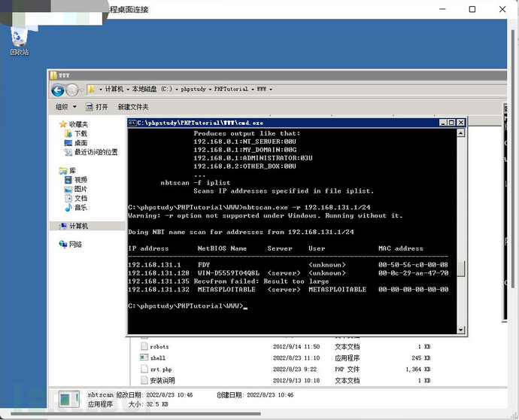Click the cmd window scroll-down arrow

tap(461, 330)
